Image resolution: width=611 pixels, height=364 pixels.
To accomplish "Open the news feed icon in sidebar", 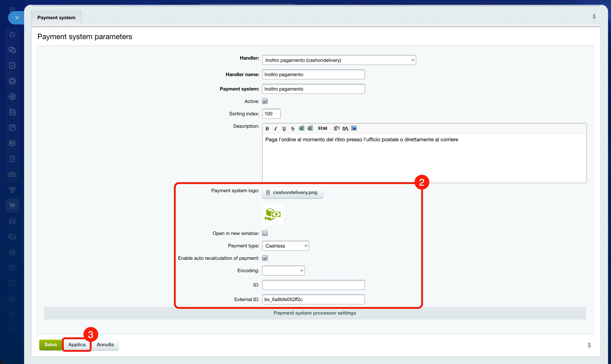I will click(x=12, y=112).
